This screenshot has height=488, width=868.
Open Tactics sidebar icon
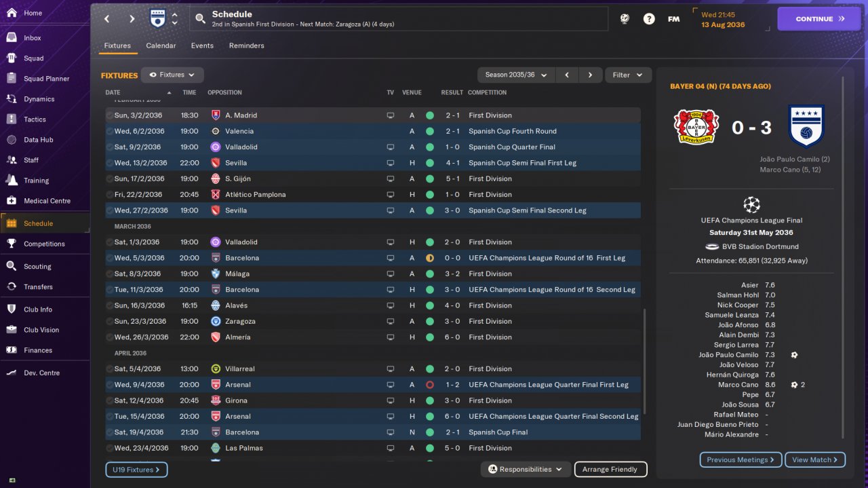tap(12, 119)
